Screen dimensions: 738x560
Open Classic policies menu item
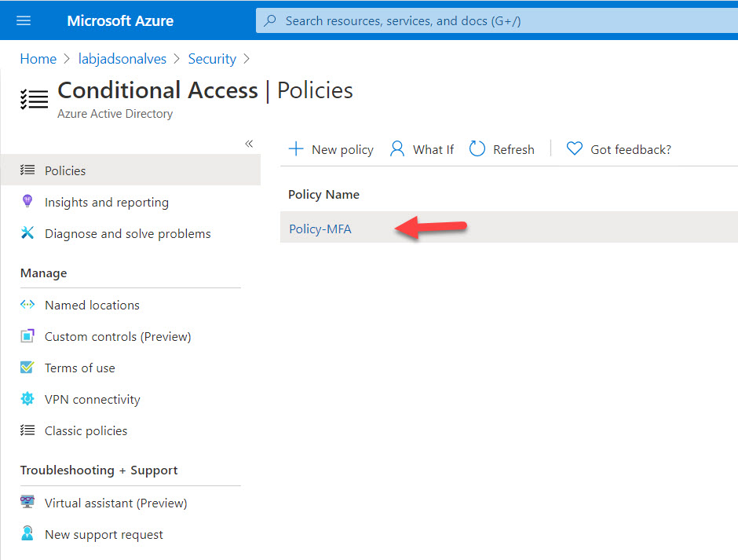click(x=86, y=430)
